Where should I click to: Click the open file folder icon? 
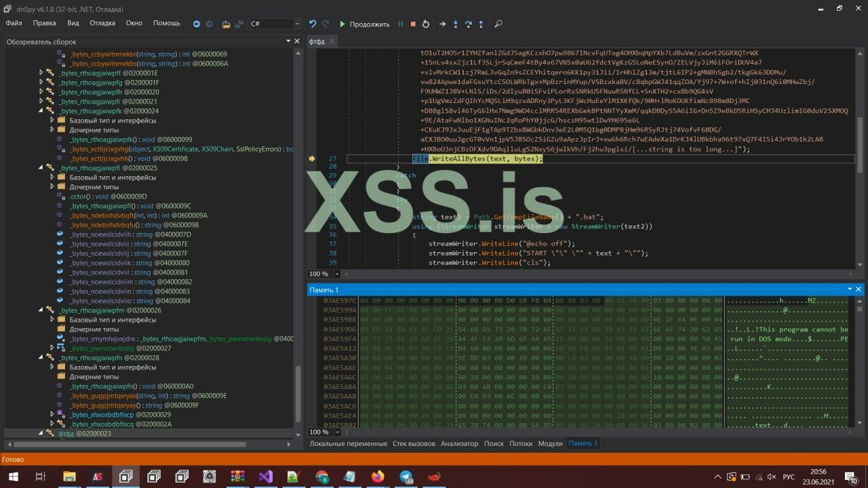[x=226, y=24]
